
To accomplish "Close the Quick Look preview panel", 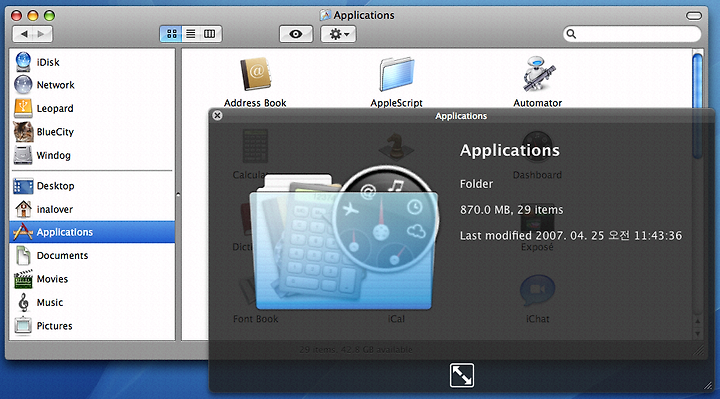I will point(218,115).
